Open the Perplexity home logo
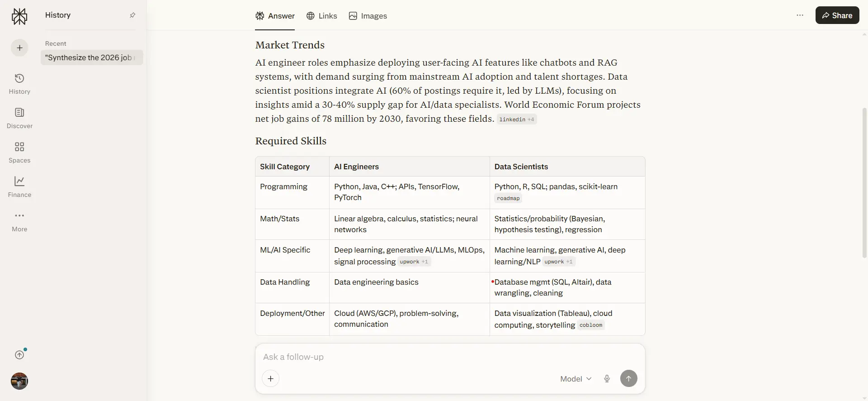Image resolution: width=868 pixels, height=401 pixels. (19, 16)
